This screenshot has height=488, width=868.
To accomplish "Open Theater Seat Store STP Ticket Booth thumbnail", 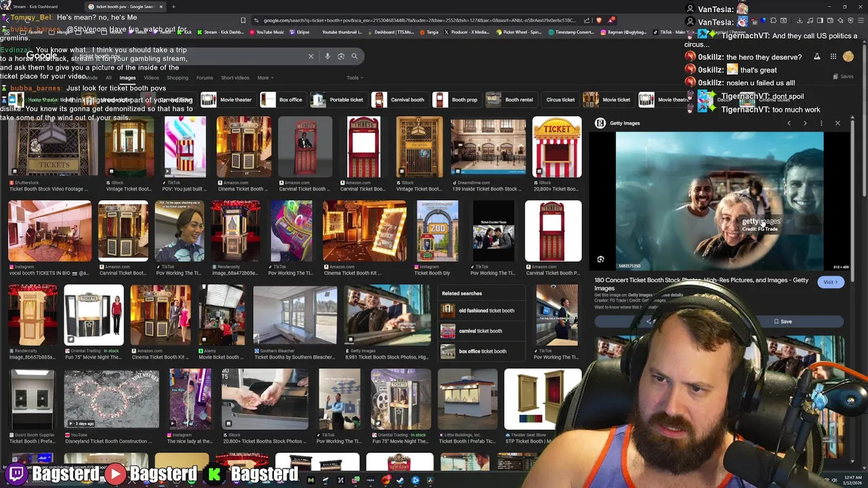I will (542, 399).
